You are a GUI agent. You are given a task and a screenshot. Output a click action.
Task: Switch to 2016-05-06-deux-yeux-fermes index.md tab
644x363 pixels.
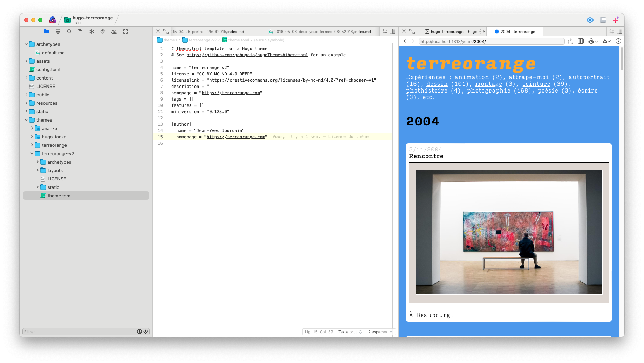click(x=322, y=32)
